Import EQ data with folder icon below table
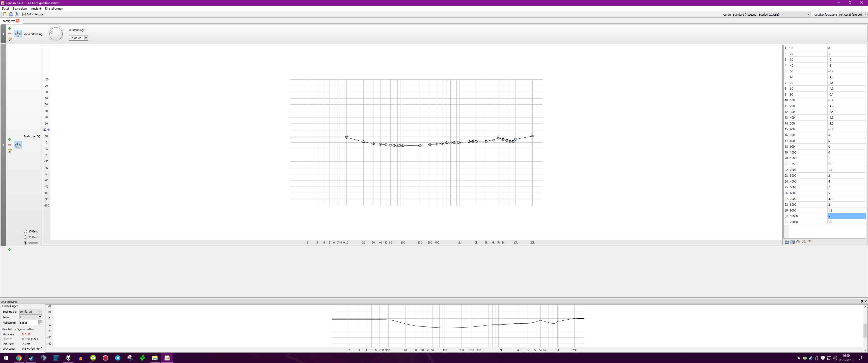 tap(787, 242)
